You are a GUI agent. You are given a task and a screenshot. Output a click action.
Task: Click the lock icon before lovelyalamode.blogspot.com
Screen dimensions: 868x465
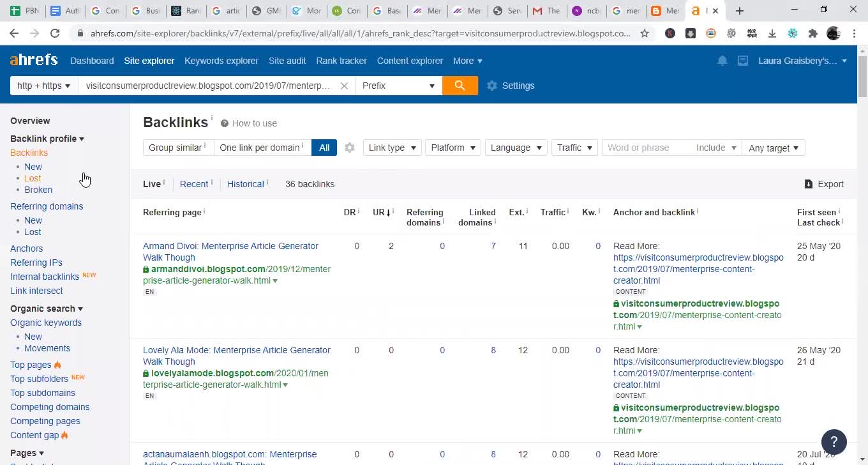[146, 374]
